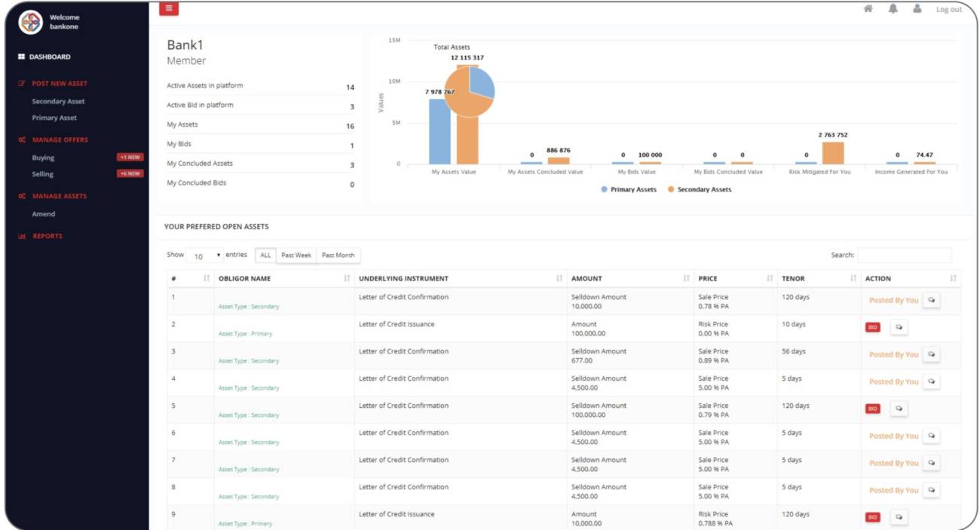Image resolution: width=980 pixels, height=530 pixels.
Task: Expand Manage Assets menu section
Action: pos(52,196)
